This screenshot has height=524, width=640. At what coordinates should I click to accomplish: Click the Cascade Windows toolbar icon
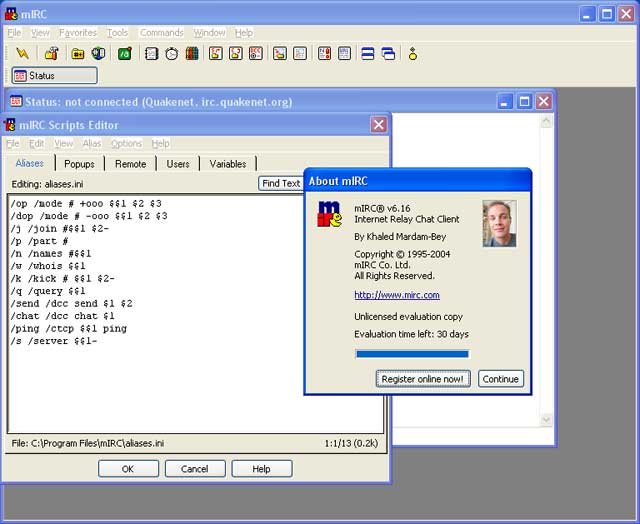pos(388,53)
